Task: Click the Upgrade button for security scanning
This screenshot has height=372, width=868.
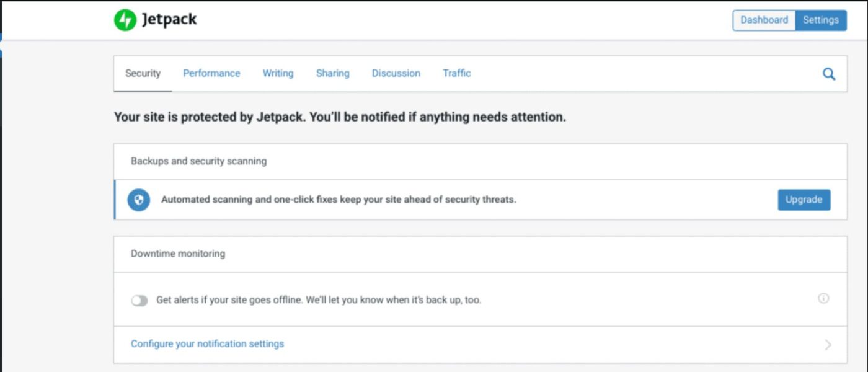Action: point(804,200)
